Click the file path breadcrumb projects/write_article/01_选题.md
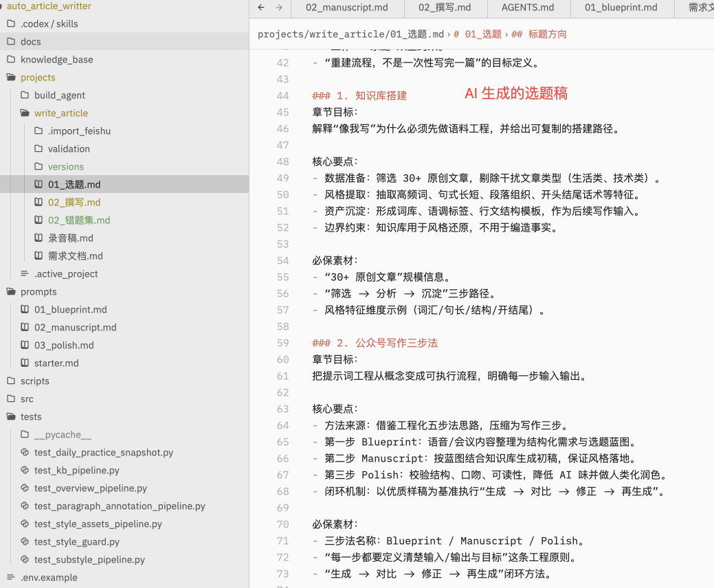This screenshot has width=714, height=588. (x=350, y=34)
